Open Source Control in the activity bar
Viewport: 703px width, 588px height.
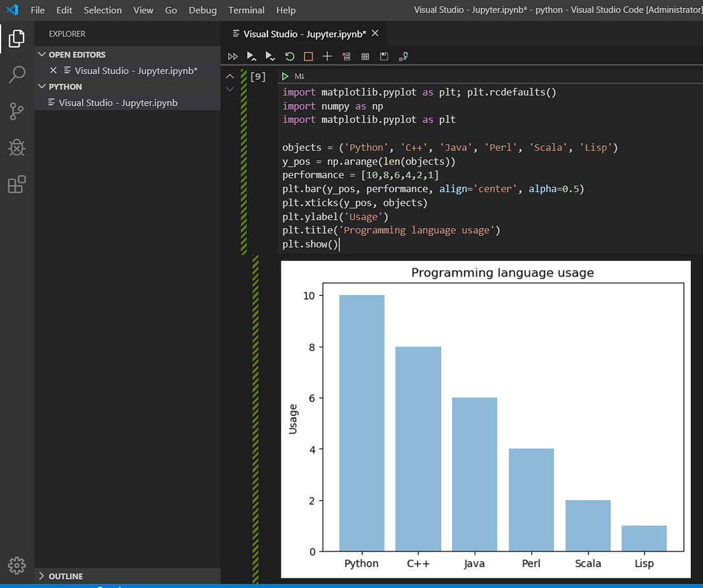[x=17, y=111]
